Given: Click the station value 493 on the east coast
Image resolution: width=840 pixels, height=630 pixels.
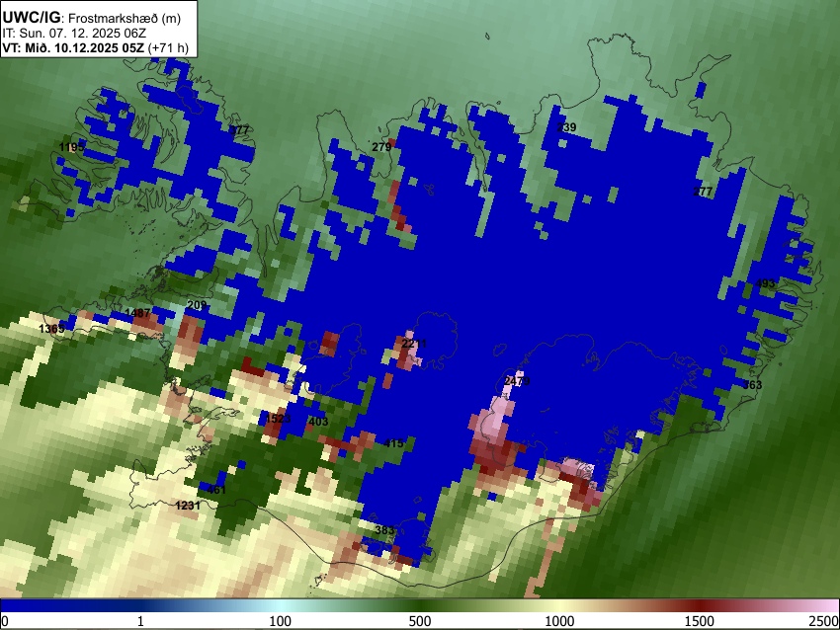Looking at the screenshot, I should click(765, 283).
